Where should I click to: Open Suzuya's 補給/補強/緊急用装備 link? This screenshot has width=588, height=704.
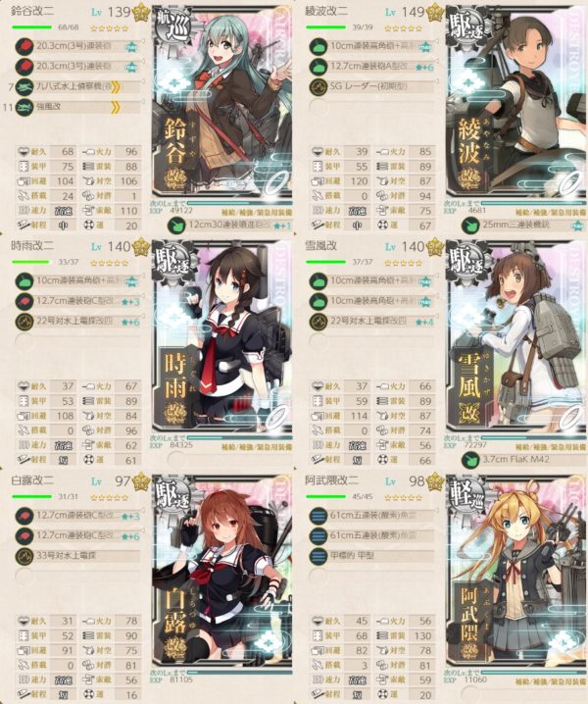point(257,213)
